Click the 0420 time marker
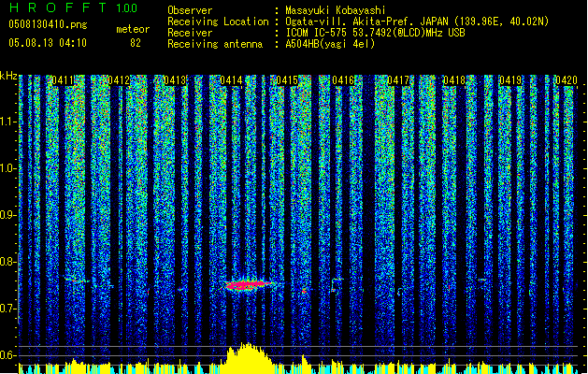 click(566, 80)
